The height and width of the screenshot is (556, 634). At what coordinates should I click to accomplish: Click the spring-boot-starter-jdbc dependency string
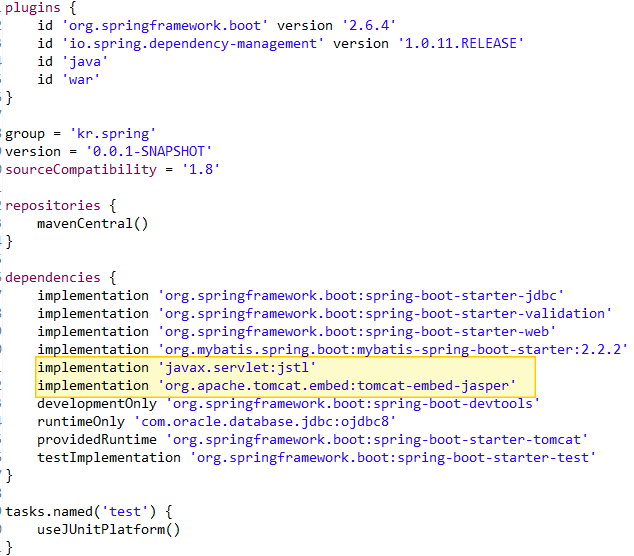[x=361, y=296]
